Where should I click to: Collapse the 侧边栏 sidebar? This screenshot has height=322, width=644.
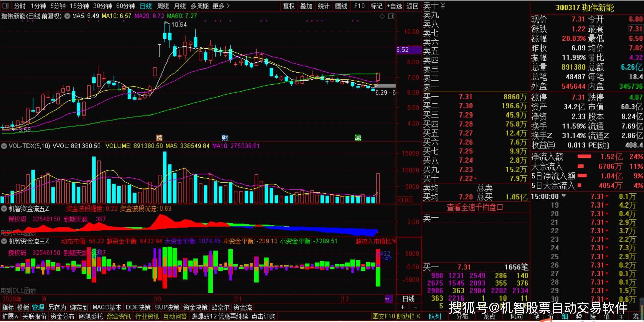tap(409, 316)
